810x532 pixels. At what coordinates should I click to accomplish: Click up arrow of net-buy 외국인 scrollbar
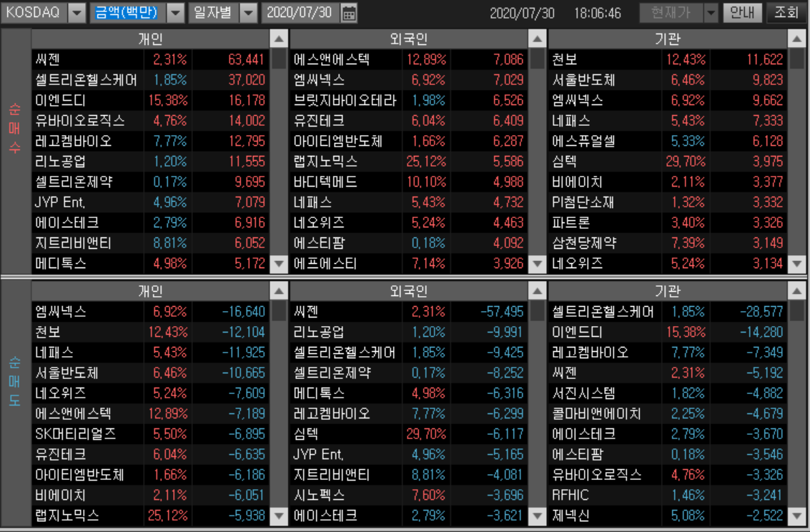click(x=537, y=39)
